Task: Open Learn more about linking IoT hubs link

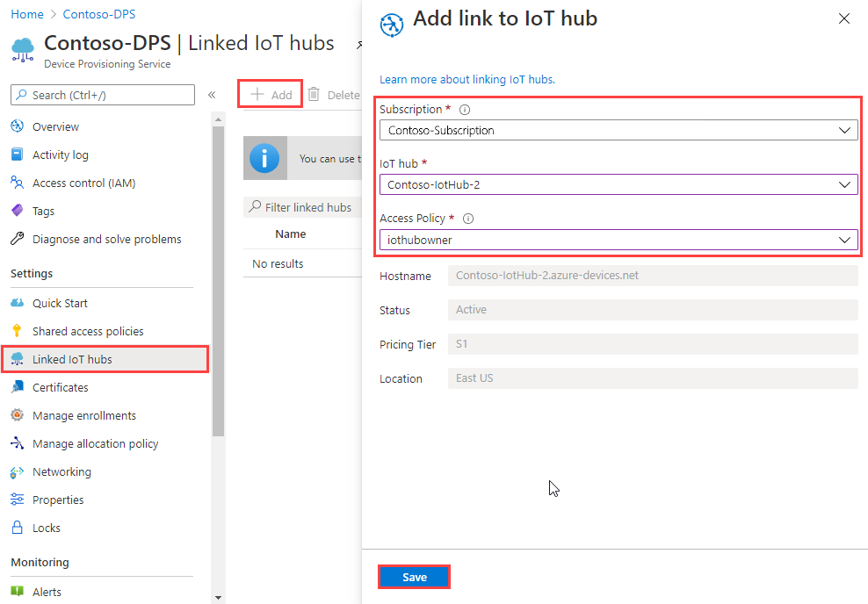Action: tap(467, 80)
